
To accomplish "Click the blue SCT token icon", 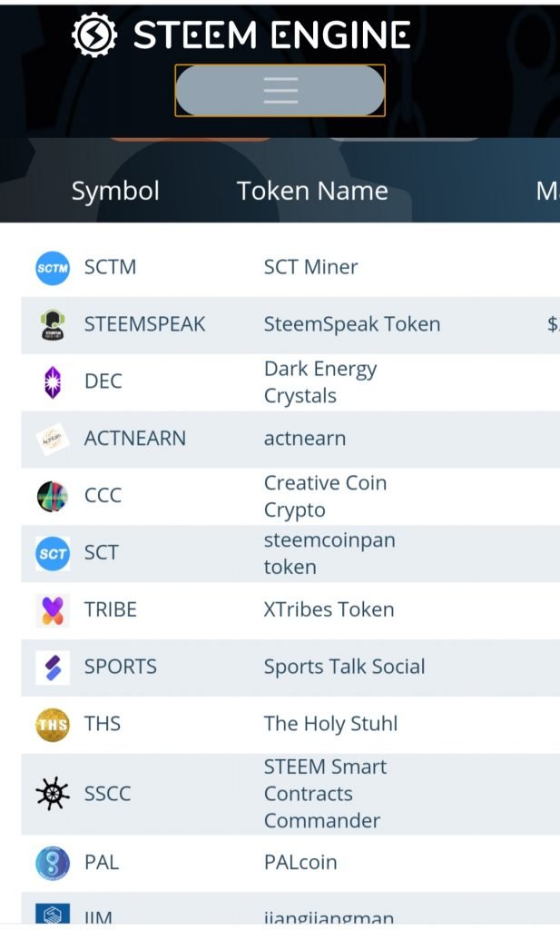I will point(53,553).
